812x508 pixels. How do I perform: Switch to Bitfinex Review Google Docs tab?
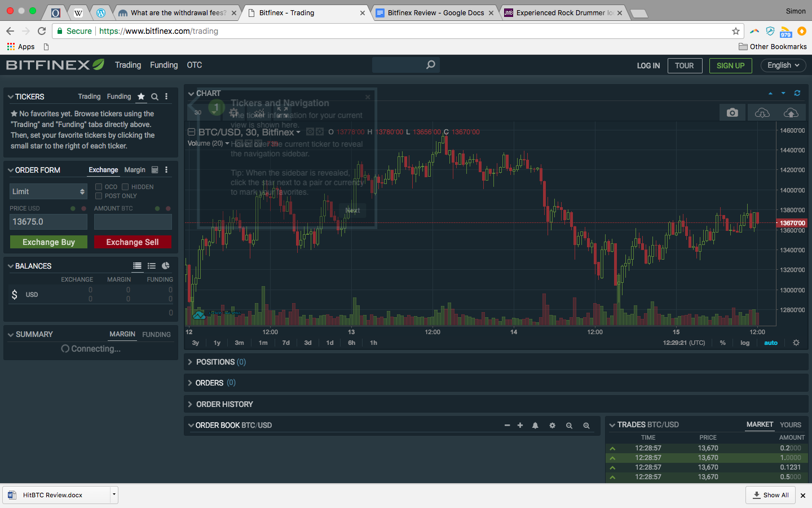[435, 12]
